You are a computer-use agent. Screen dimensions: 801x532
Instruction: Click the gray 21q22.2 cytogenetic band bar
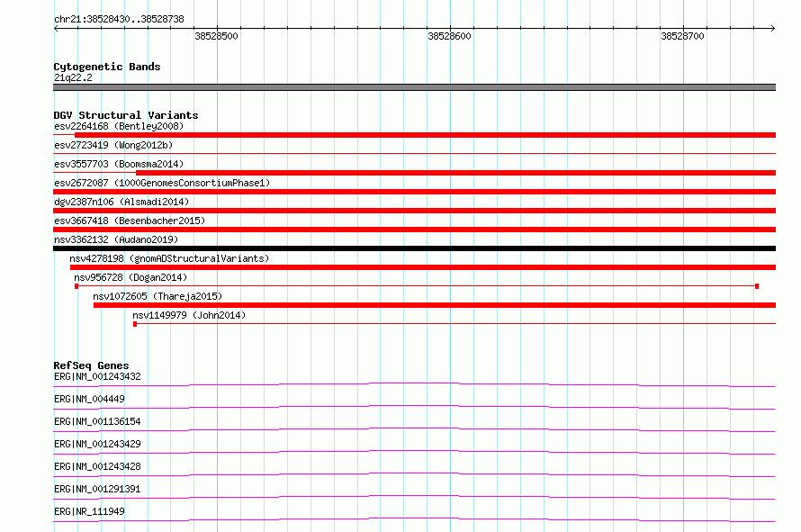pos(414,87)
